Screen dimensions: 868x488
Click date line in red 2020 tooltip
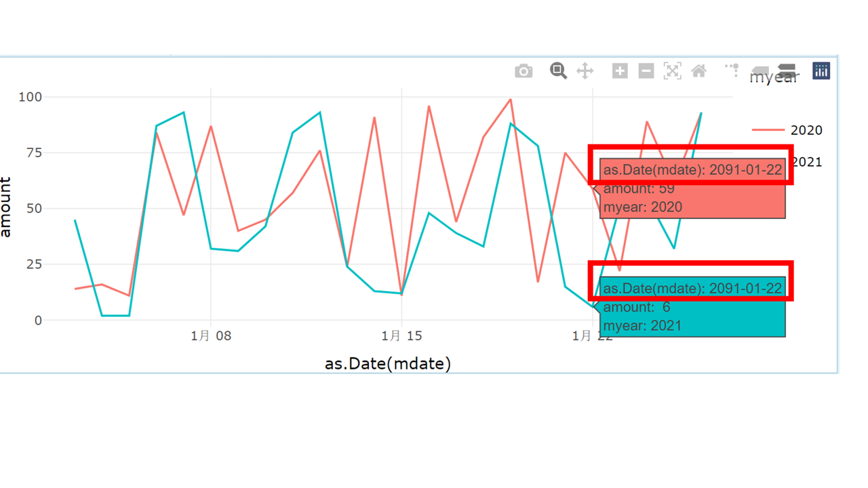692,170
